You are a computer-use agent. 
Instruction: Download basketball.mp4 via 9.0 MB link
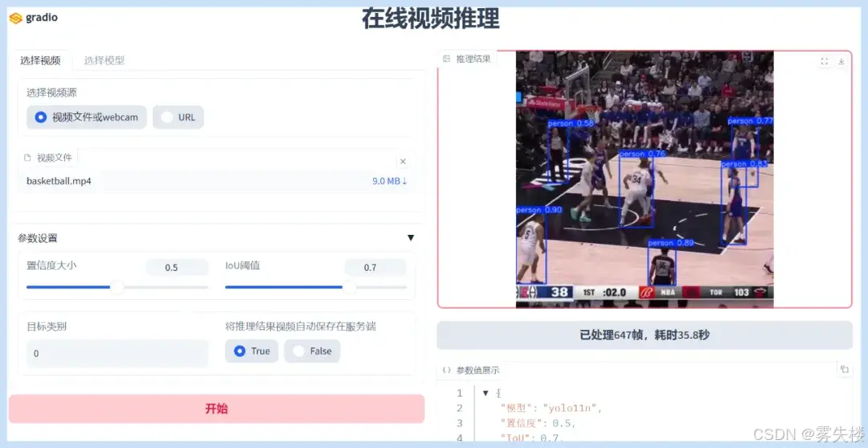click(x=390, y=181)
